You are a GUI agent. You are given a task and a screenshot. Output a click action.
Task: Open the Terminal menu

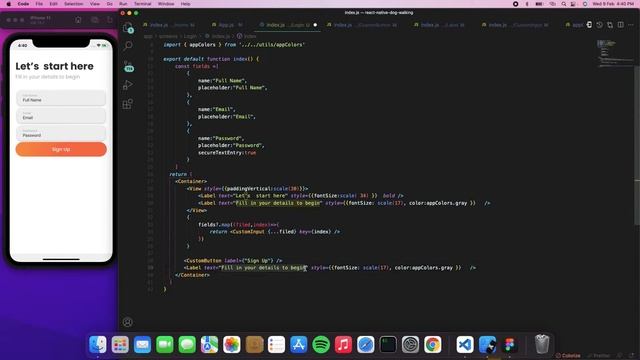point(142,4)
